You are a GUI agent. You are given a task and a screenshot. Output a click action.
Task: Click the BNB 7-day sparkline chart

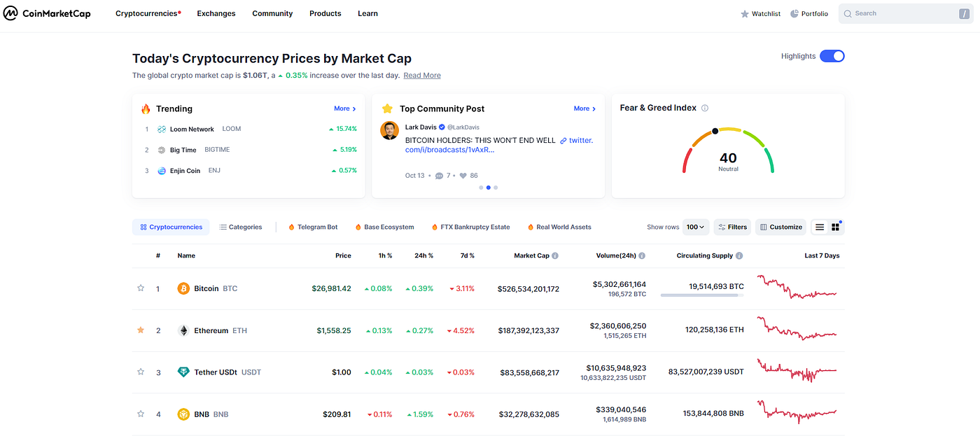(x=797, y=412)
